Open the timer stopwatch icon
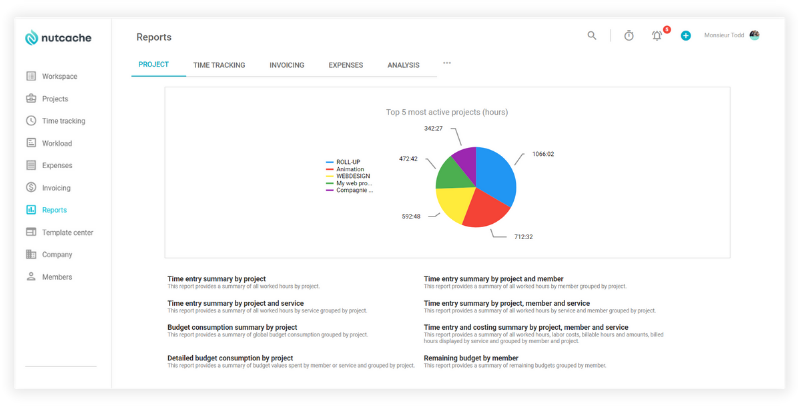 coord(629,36)
